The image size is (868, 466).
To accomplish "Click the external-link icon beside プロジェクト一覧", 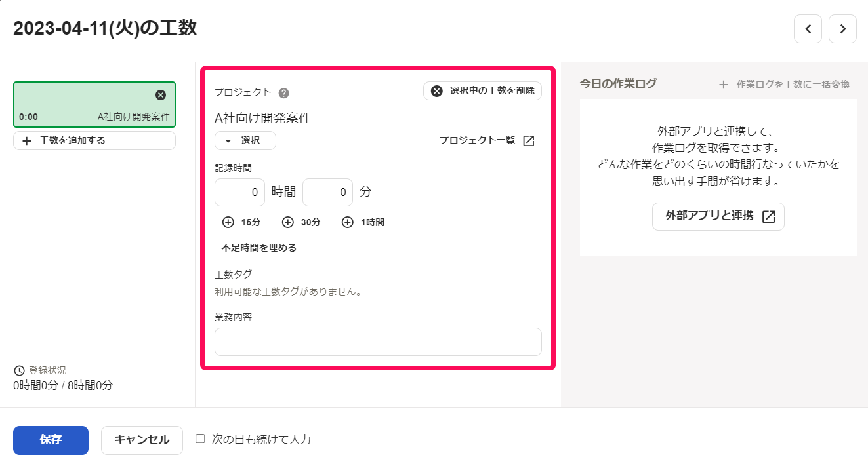I will point(529,141).
